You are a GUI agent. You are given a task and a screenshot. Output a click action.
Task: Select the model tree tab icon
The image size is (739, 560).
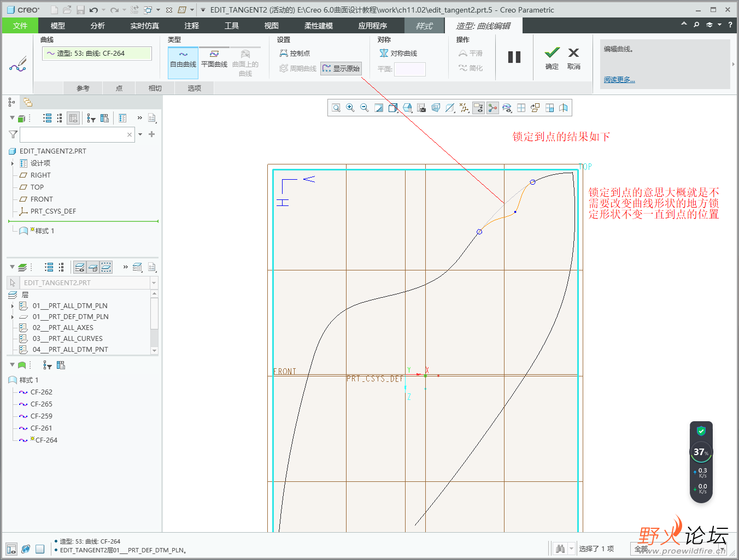click(x=11, y=102)
